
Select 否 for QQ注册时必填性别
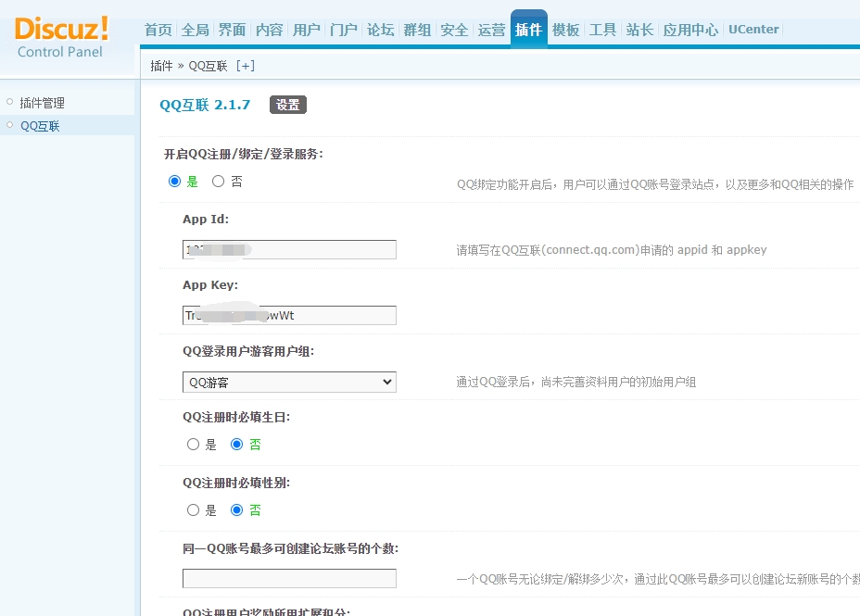[237, 510]
